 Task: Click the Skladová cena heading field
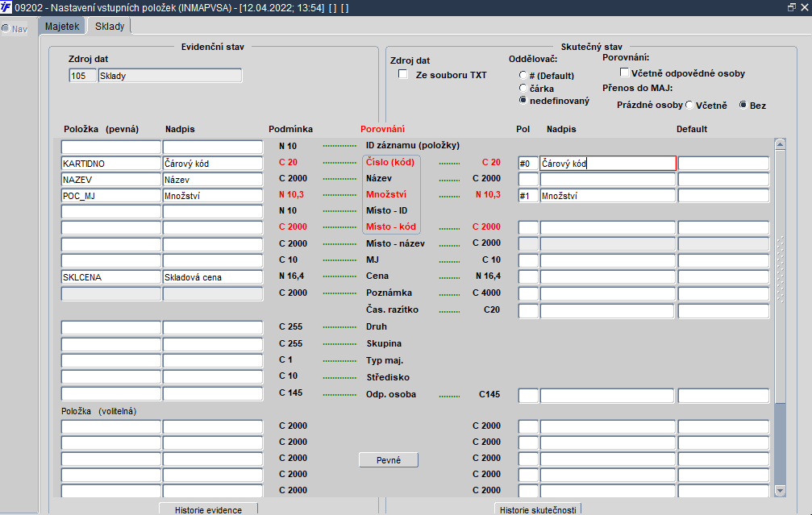point(213,277)
